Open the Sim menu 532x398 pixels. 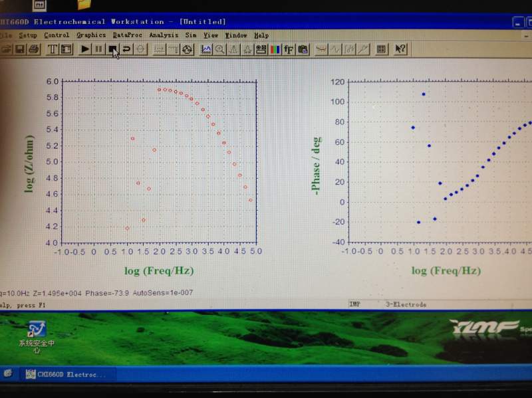(x=191, y=35)
